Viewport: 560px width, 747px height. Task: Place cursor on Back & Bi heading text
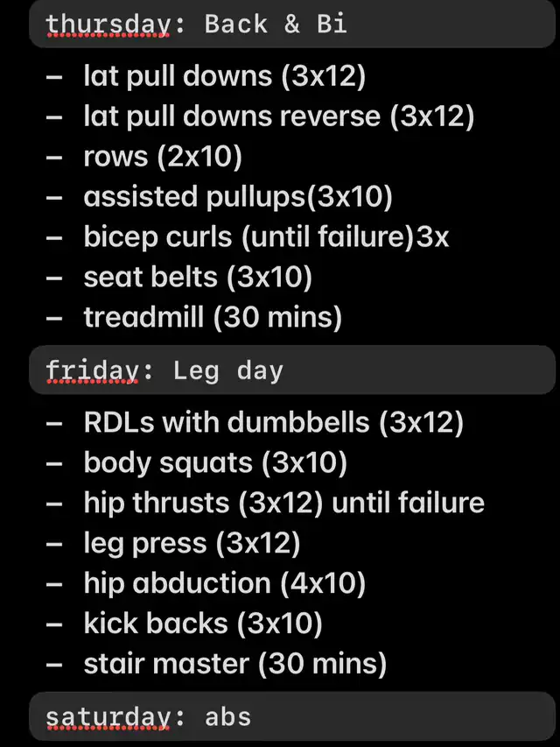(276, 24)
